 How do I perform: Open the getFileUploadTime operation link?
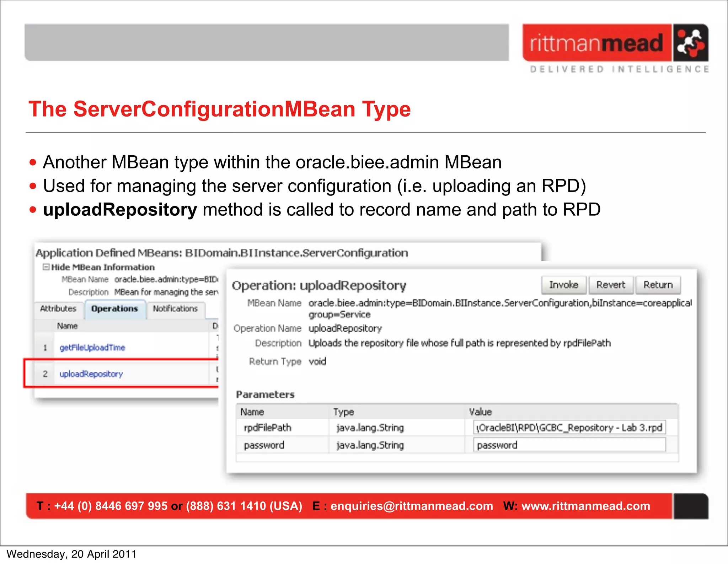(92, 348)
